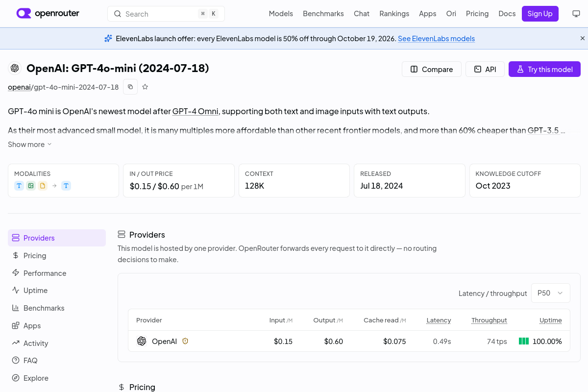Open the Apps top navigation item

coord(428,14)
